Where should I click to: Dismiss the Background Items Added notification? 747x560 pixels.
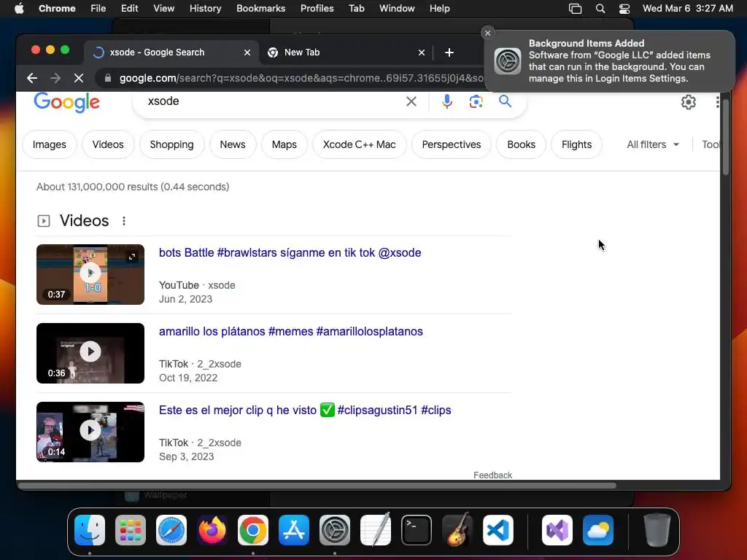[x=487, y=33]
